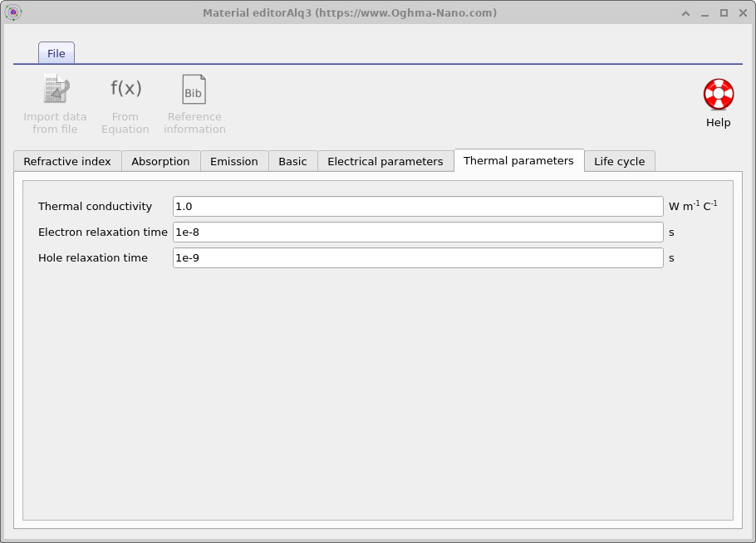The height and width of the screenshot is (543, 756).
Task: Select the Thermal parameters tab
Action: (x=519, y=160)
